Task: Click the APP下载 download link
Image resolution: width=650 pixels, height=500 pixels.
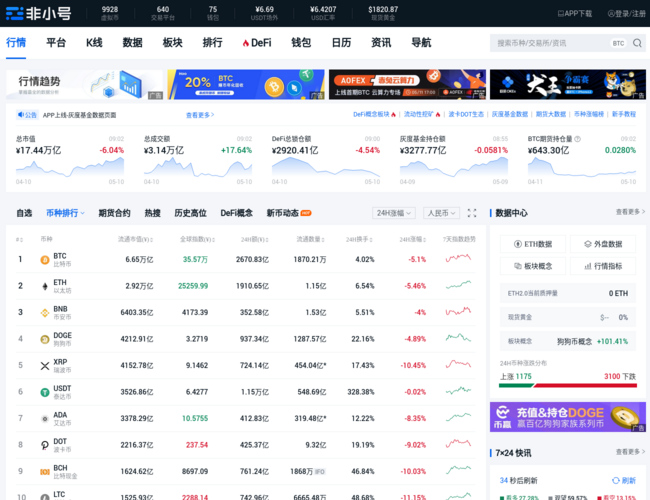Action: point(575,13)
